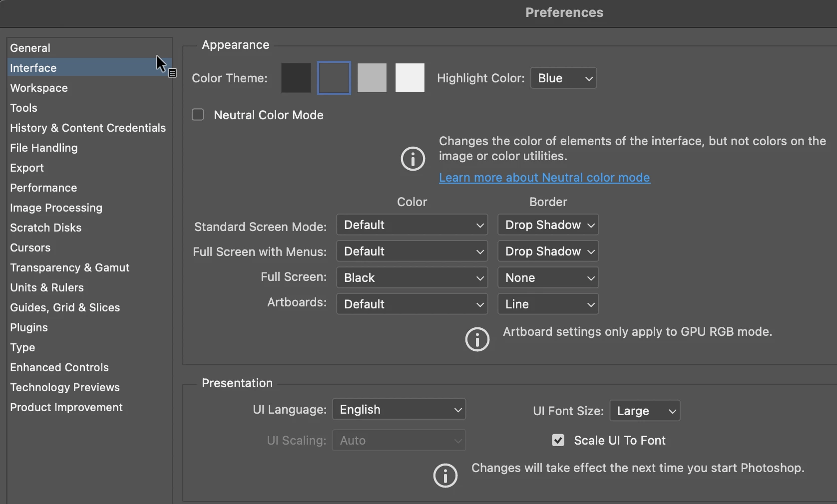Open the Image Processing preferences category
The width and height of the screenshot is (837, 504).
(89, 208)
